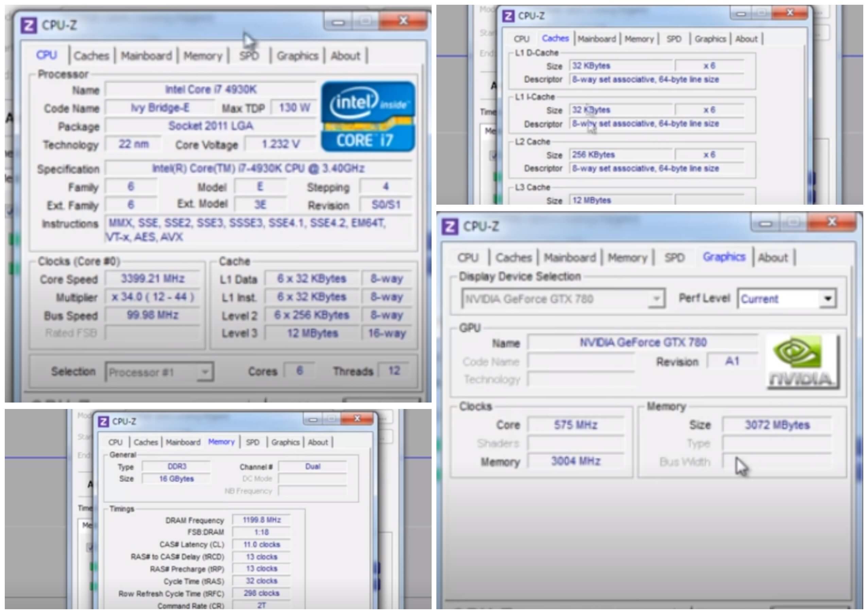The height and width of the screenshot is (614, 868).
Task: Click the Intel Core i7 badge logo
Action: (x=368, y=117)
